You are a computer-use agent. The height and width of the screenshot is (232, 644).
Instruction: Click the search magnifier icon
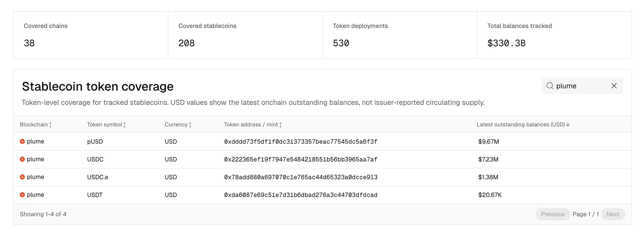(x=550, y=86)
